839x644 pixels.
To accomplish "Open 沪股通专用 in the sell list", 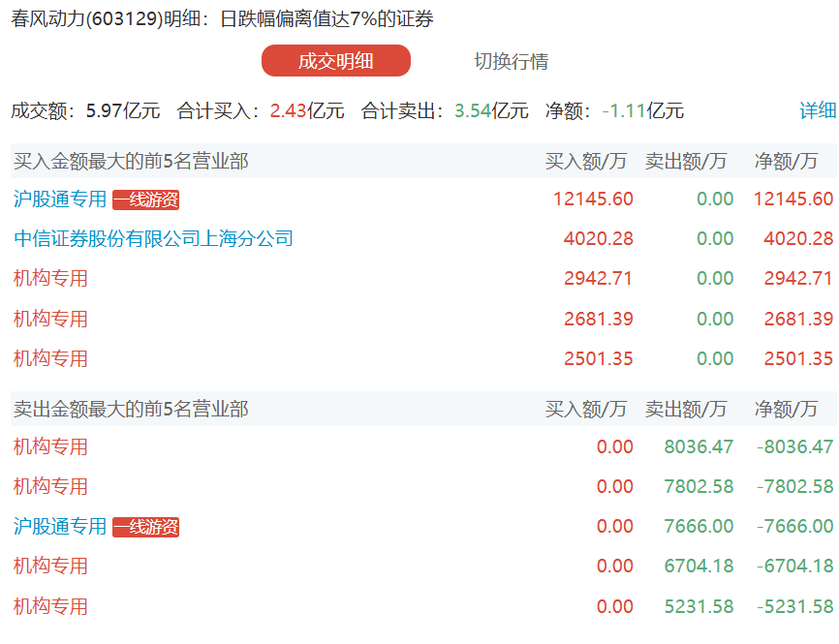I will tap(60, 526).
